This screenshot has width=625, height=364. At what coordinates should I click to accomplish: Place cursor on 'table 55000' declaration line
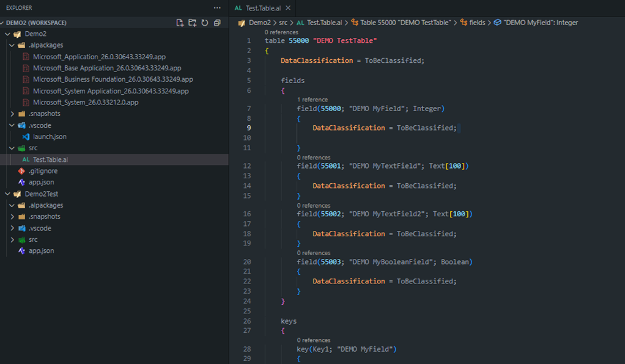[x=320, y=41]
